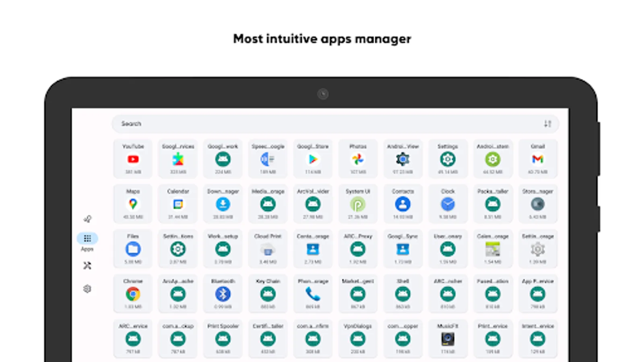Open the Key Chain app
The image size is (644, 362).
click(x=268, y=294)
